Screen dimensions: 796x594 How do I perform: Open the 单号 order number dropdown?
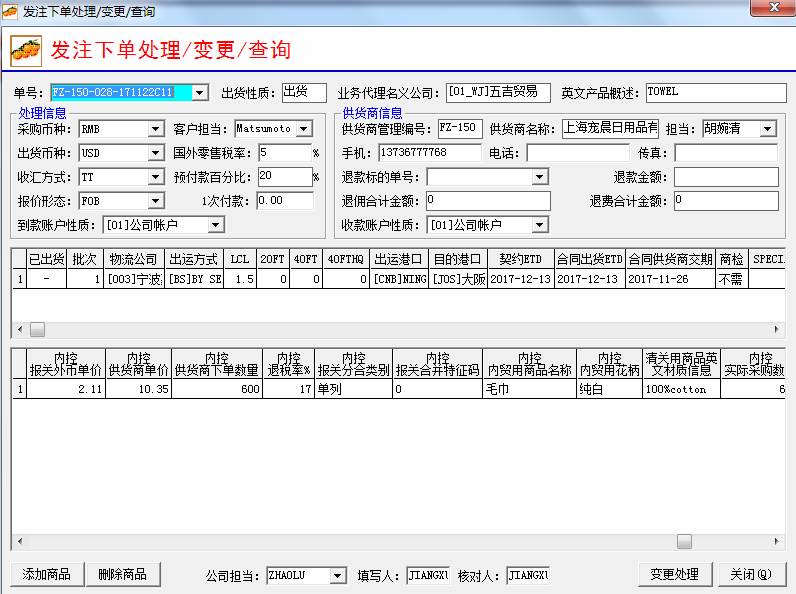pos(200,93)
